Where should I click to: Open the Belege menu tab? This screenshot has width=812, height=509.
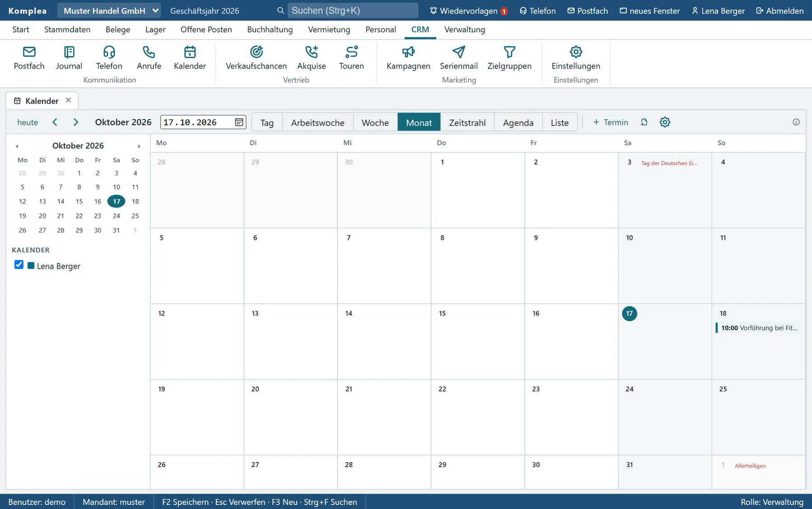tap(118, 29)
